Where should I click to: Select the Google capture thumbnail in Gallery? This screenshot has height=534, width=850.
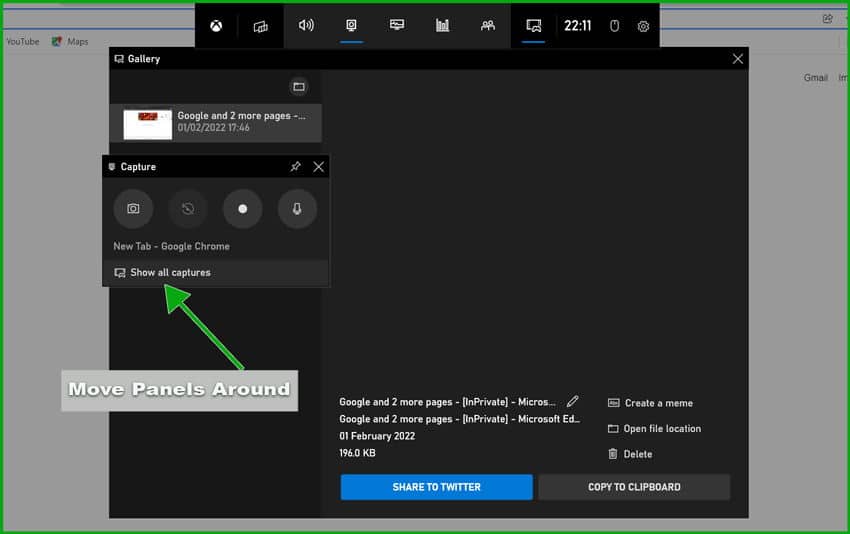pos(148,124)
